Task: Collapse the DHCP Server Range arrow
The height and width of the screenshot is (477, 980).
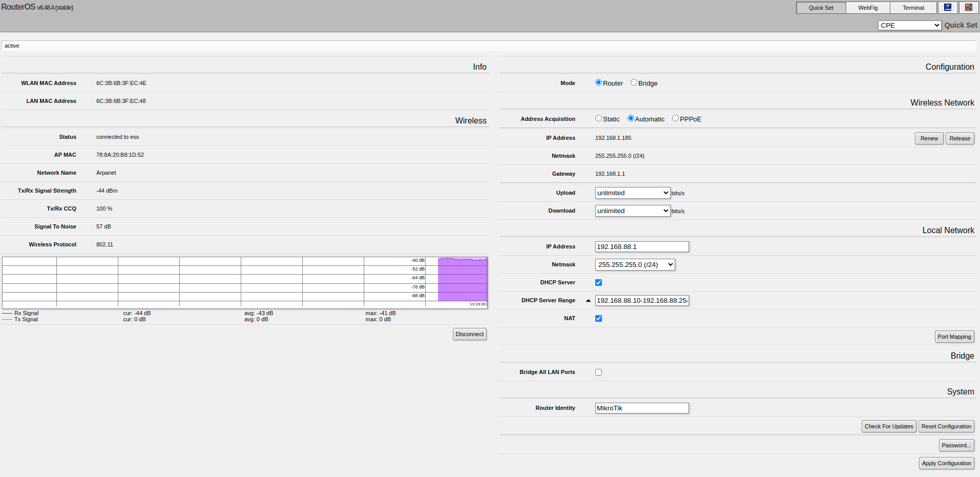Action: [x=588, y=301]
